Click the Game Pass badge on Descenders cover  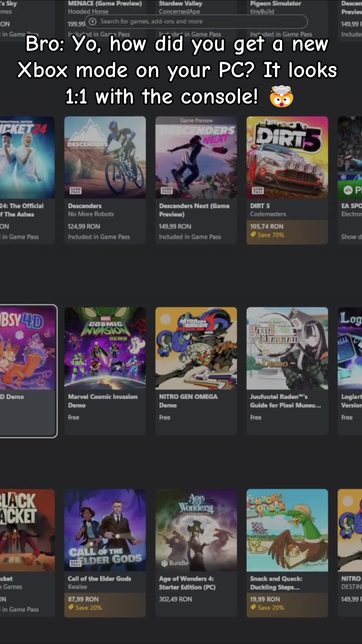pyautogui.click(x=75, y=190)
